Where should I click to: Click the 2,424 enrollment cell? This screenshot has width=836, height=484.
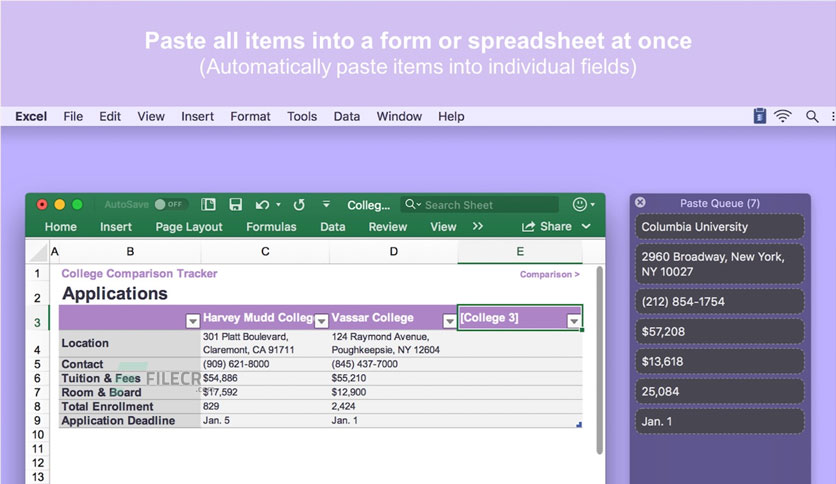point(393,406)
